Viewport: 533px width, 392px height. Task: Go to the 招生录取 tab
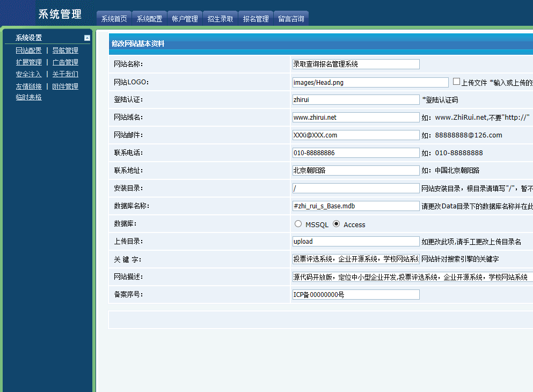pyautogui.click(x=220, y=19)
